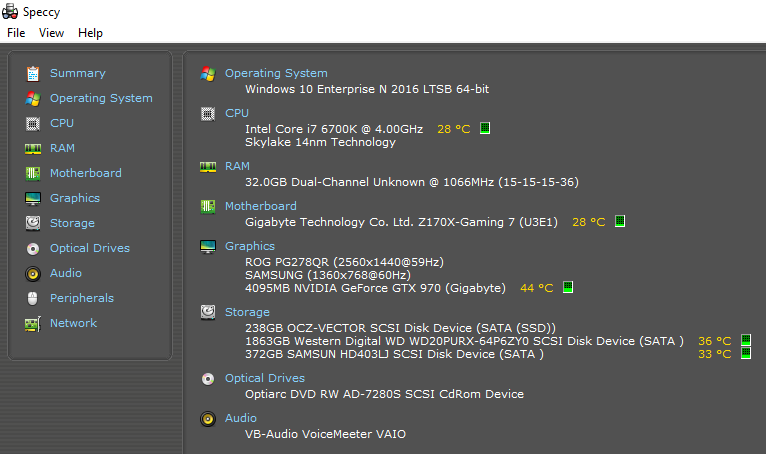Click the Western Digital drive temperature indicator
Screen dimensions: 766x454
pyautogui.click(x=745, y=341)
